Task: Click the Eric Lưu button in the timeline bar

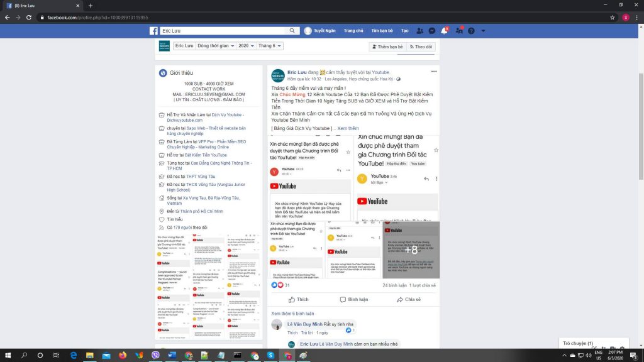Action: [184, 45]
